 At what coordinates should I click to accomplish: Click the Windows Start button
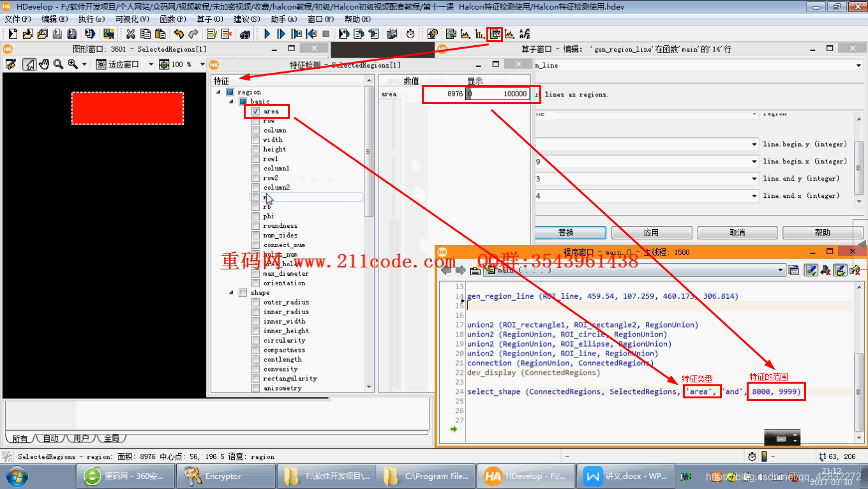coord(16,476)
